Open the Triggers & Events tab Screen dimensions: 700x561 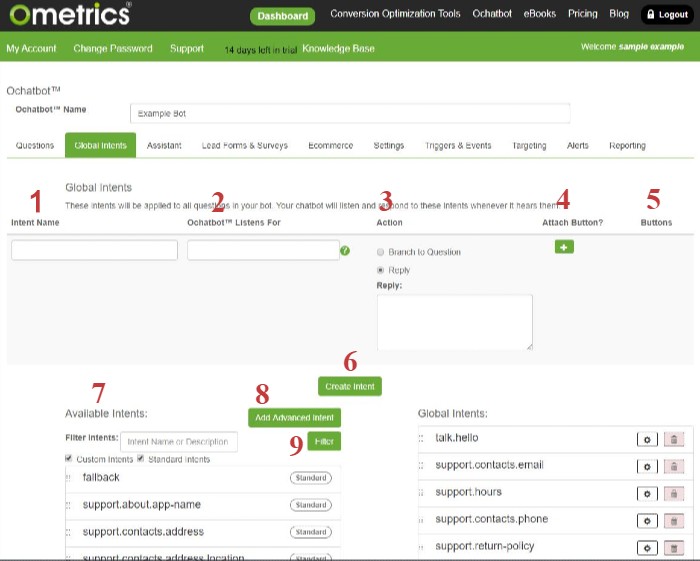(458, 145)
